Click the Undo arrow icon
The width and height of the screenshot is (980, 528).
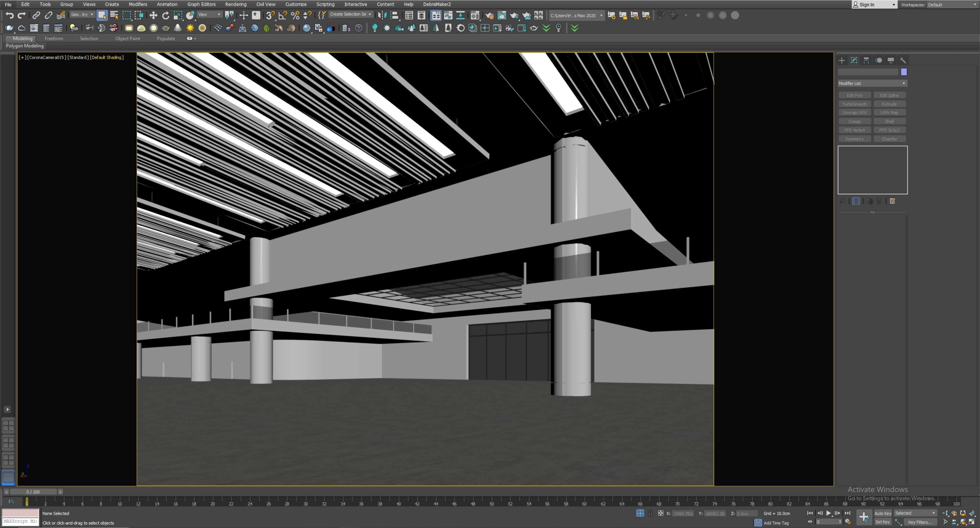(9, 15)
